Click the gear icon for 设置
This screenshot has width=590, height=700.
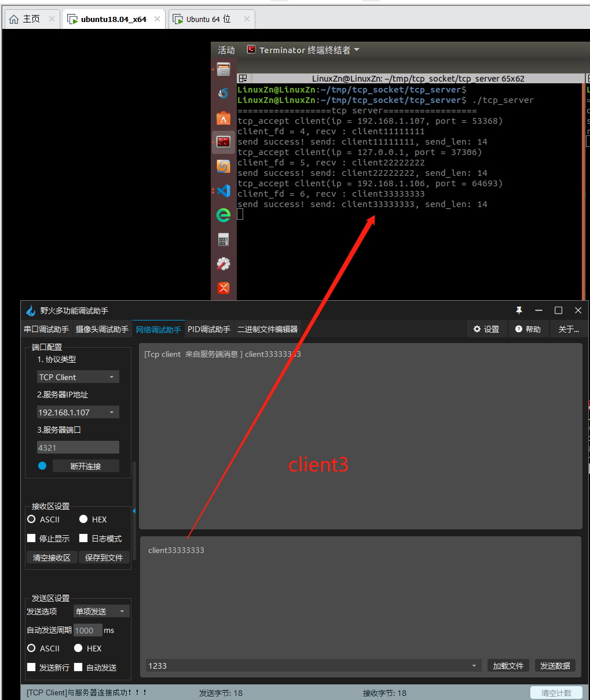click(477, 329)
